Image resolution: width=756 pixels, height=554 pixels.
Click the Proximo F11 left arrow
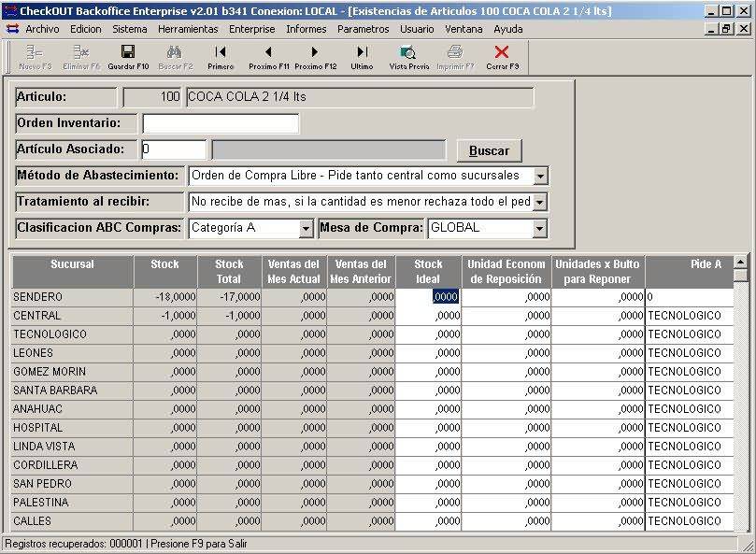268,57
